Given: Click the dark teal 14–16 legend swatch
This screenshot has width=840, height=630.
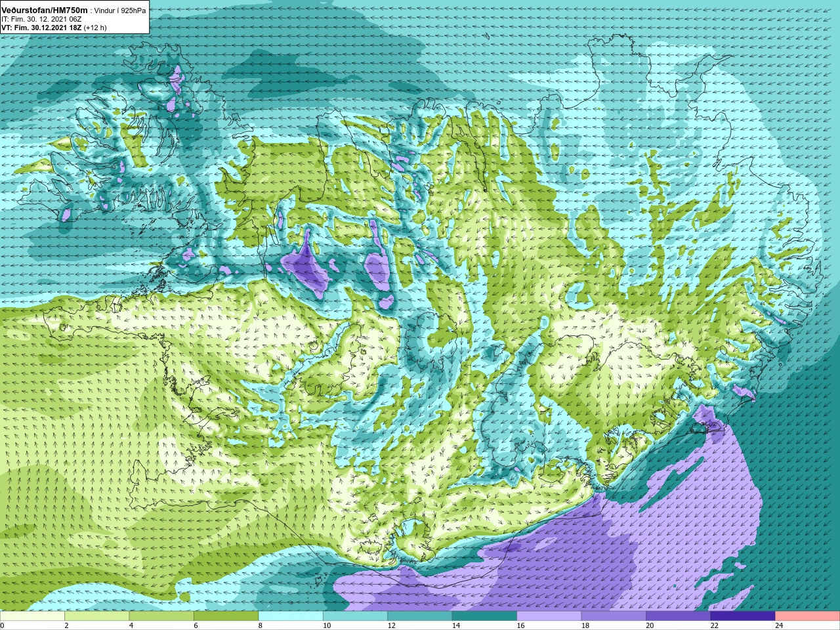Looking at the screenshot, I should coord(484,616).
